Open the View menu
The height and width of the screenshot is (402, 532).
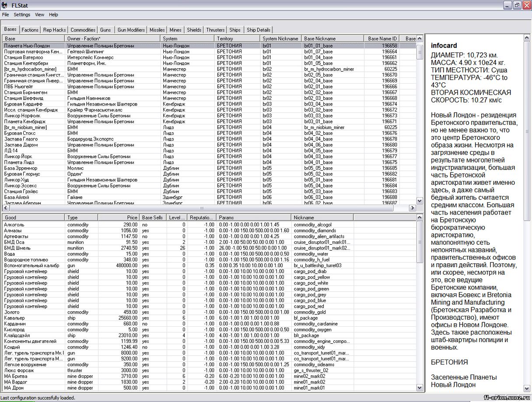39,14
